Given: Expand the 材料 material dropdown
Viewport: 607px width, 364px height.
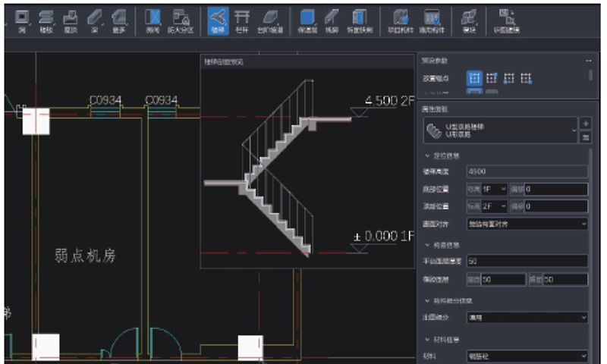Looking at the screenshot, I should tap(527, 355).
